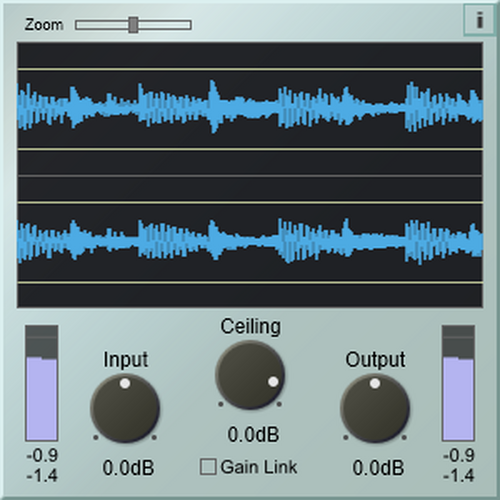This screenshot has height=500, width=500.
Task: Enable the Gain Link checkbox
Action: point(208,467)
